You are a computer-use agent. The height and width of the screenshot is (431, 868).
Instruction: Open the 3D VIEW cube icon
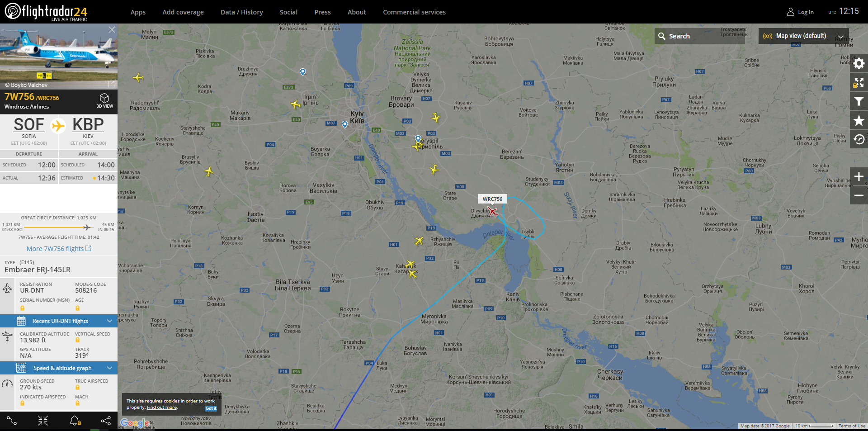(x=104, y=100)
